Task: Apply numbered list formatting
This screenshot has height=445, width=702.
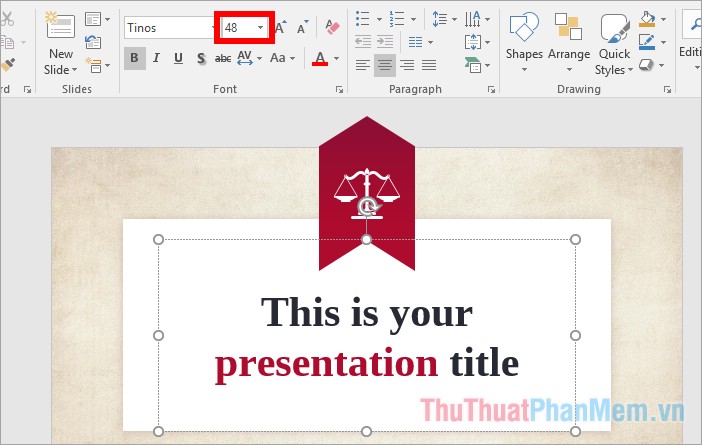Action: pyautogui.click(x=397, y=19)
